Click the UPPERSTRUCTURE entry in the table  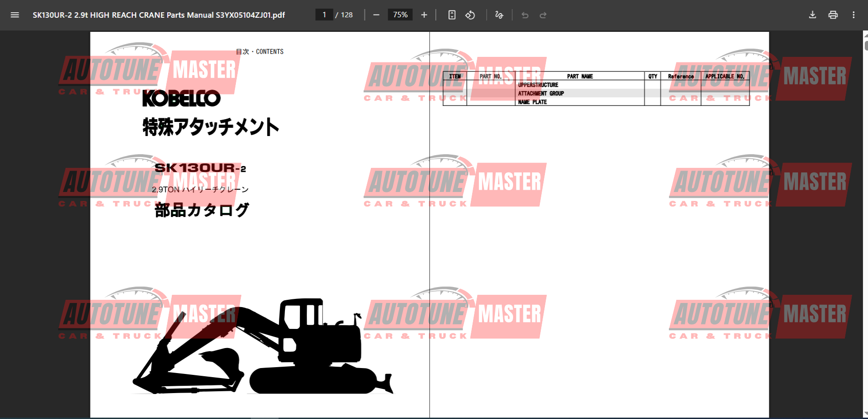click(538, 85)
